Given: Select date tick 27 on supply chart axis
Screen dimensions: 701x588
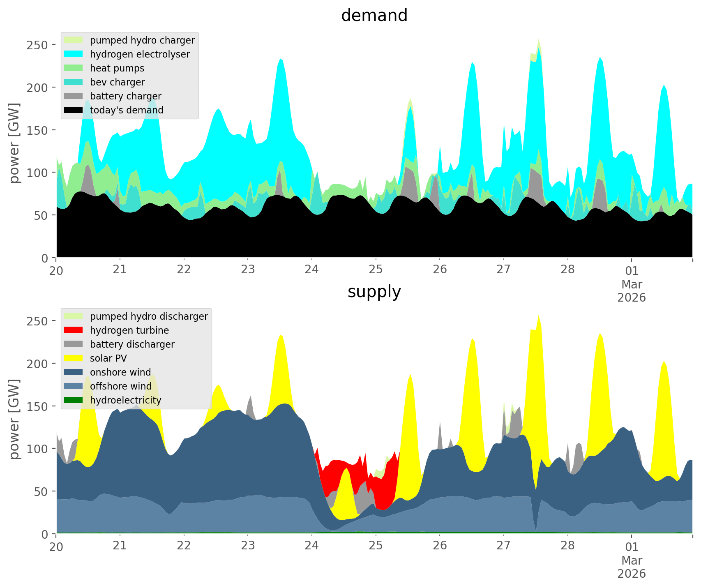Looking at the screenshot, I should click(x=503, y=546).
